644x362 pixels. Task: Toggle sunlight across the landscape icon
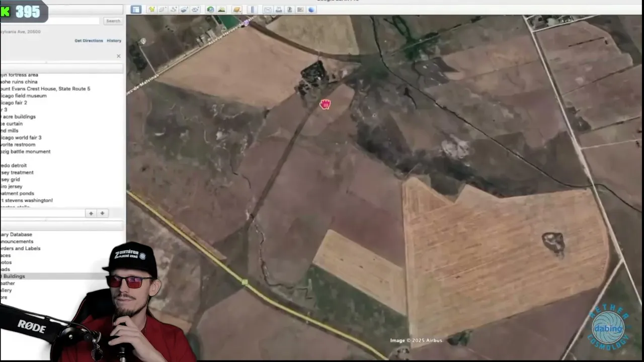point(221,10)
